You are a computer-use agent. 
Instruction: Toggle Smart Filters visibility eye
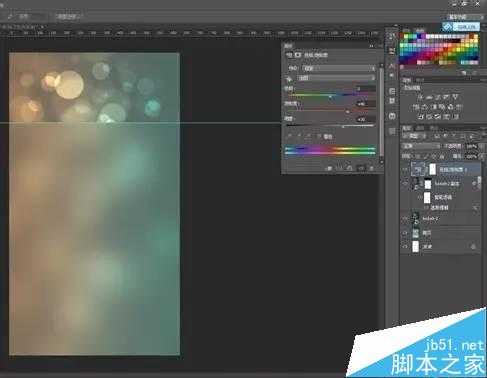419,198
